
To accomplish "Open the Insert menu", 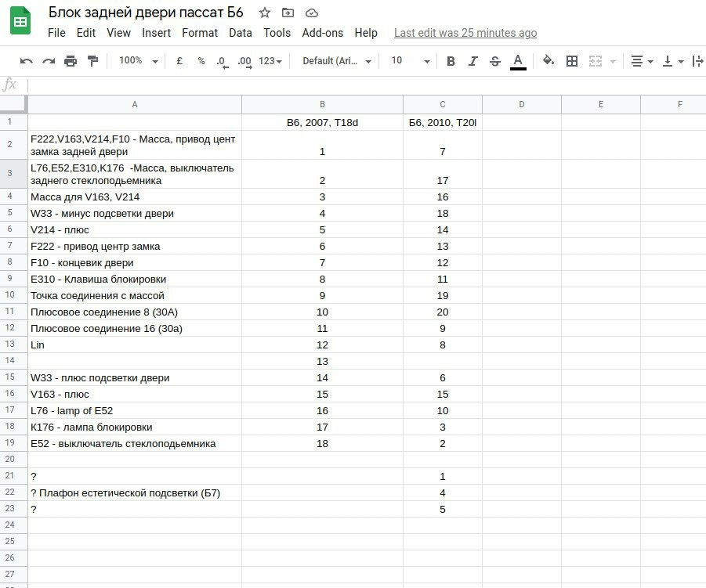I will [156, 33].
